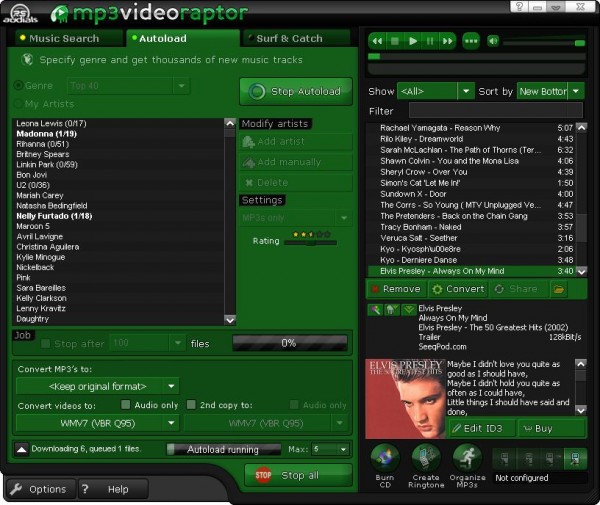This screenshot has width=600, height=505.
Task: Click the lyrics scroll-down arrow
Action: 581,411
